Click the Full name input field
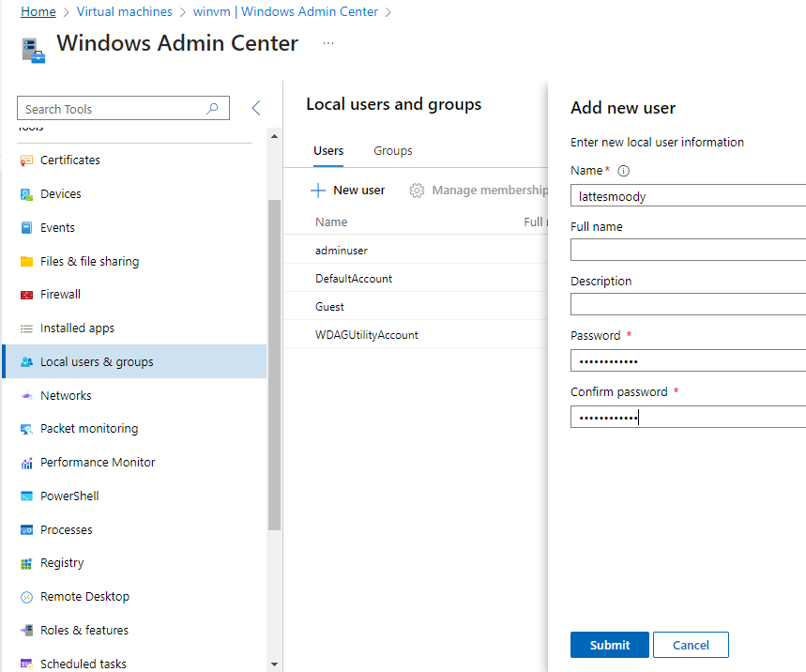 click(689, 251)
